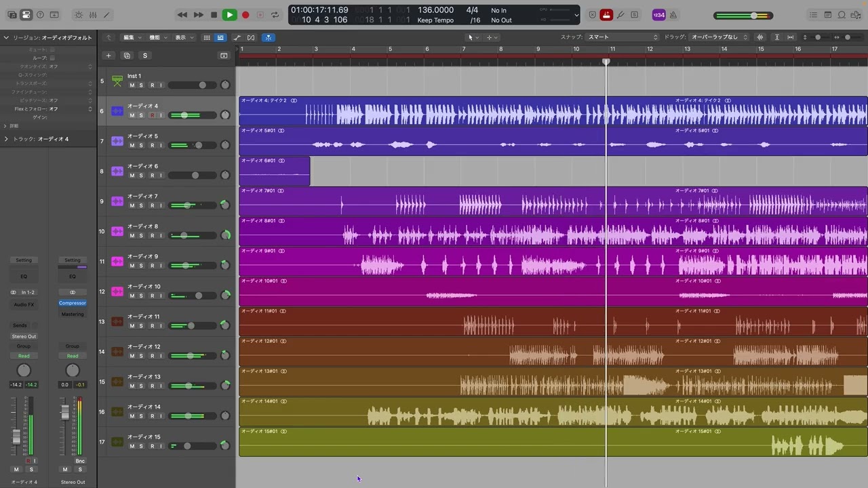Check the ミュート checkbox in region inspector
This screenshot has height=488, width=868.
[52, 49]
